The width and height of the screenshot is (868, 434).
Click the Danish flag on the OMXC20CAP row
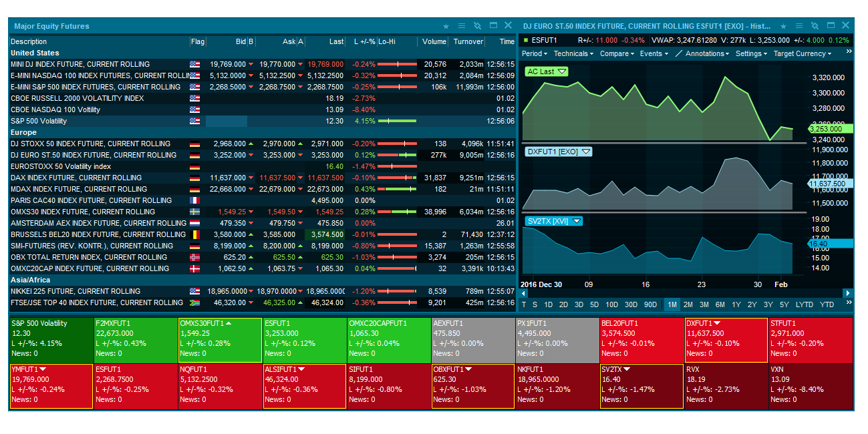tap(195, 268)
